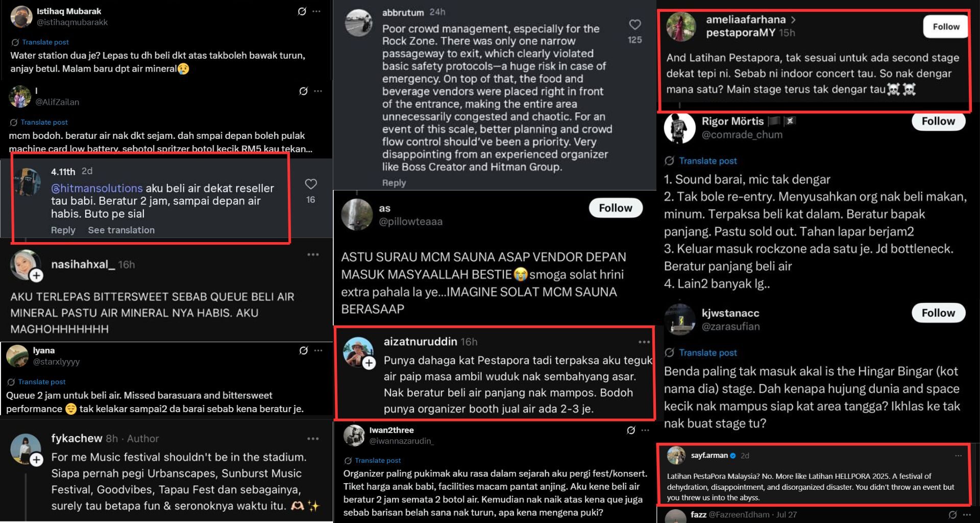Open the Grok icon on Istihaq Mubarak's post
This screenshot has height=523, width=980.
point(302,11)
